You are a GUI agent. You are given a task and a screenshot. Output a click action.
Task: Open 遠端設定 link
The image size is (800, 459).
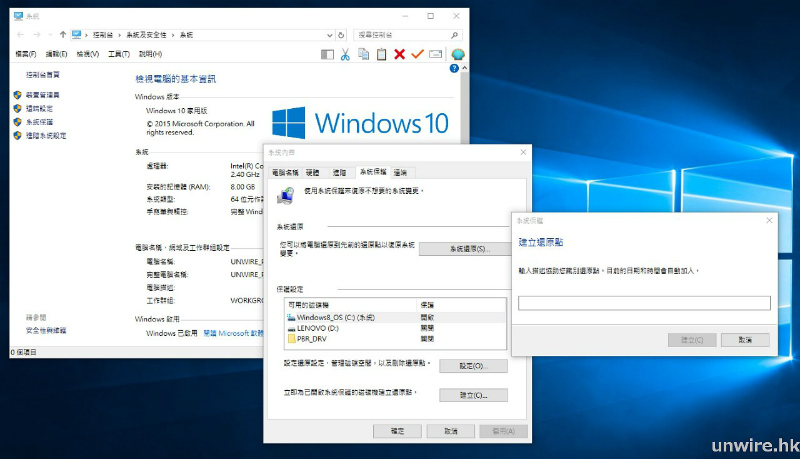[39, 109]
